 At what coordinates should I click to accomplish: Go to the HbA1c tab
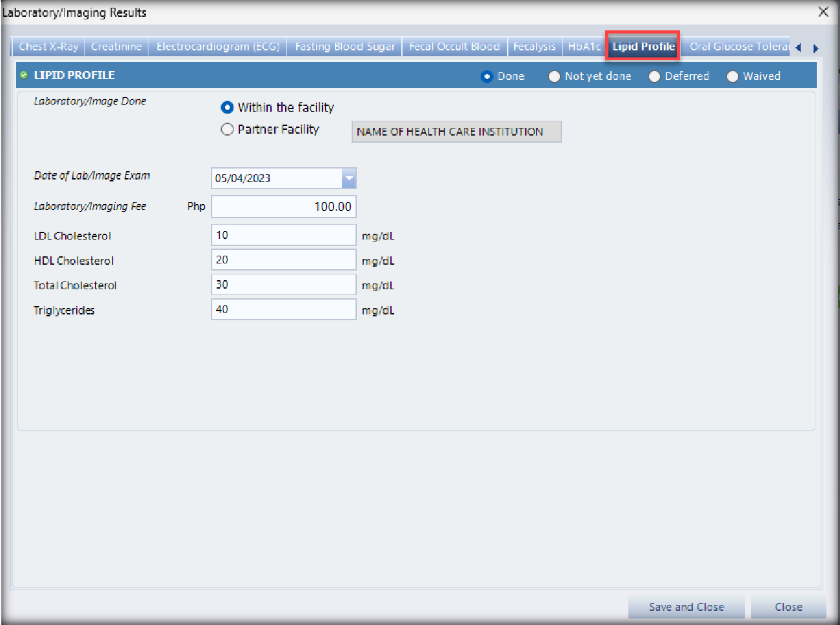[584, 46]
